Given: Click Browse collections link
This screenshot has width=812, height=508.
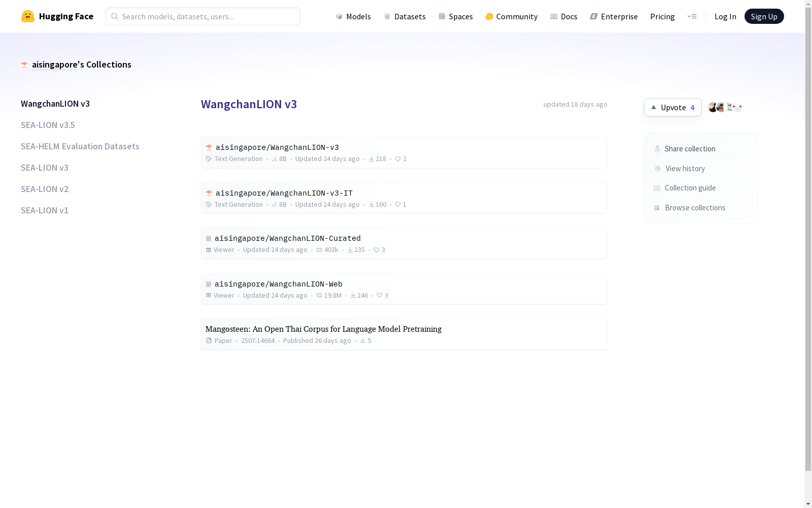Looking at the screenshot, I should click(690, 208).
